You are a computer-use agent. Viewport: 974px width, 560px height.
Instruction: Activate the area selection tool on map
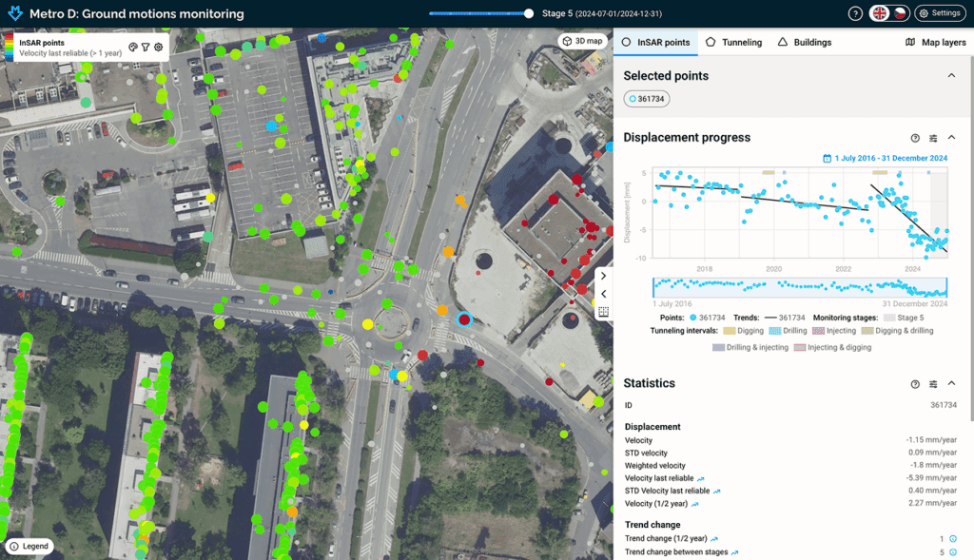[603, 312]
